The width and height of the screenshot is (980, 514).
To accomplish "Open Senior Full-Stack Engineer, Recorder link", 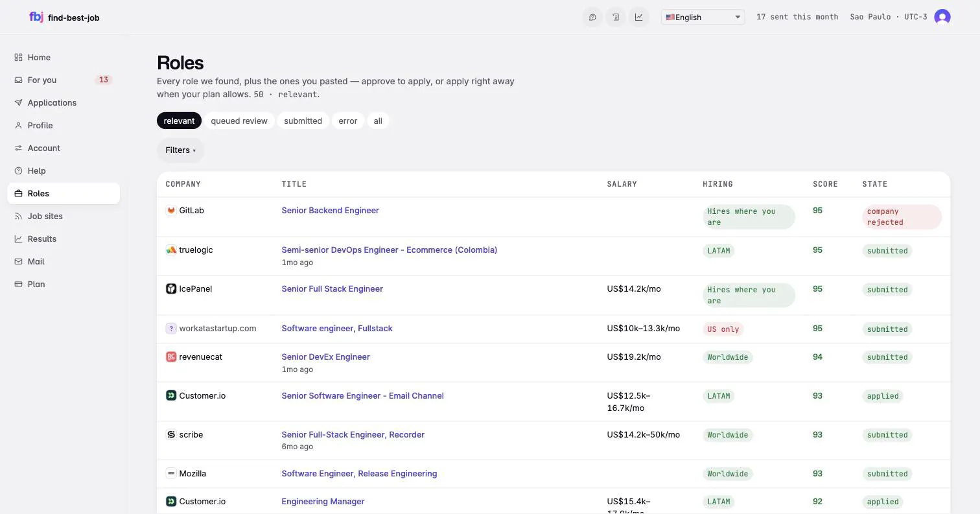I will [353, 435].
